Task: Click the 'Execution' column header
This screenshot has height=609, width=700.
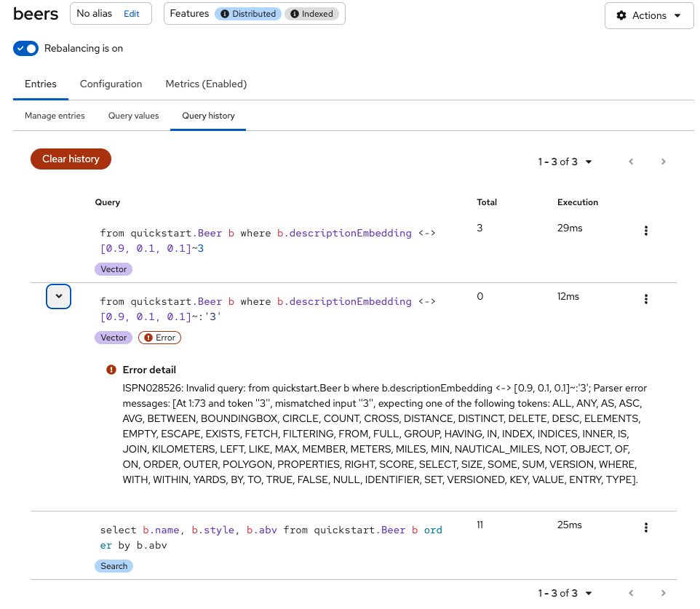Action: [577, 202]
